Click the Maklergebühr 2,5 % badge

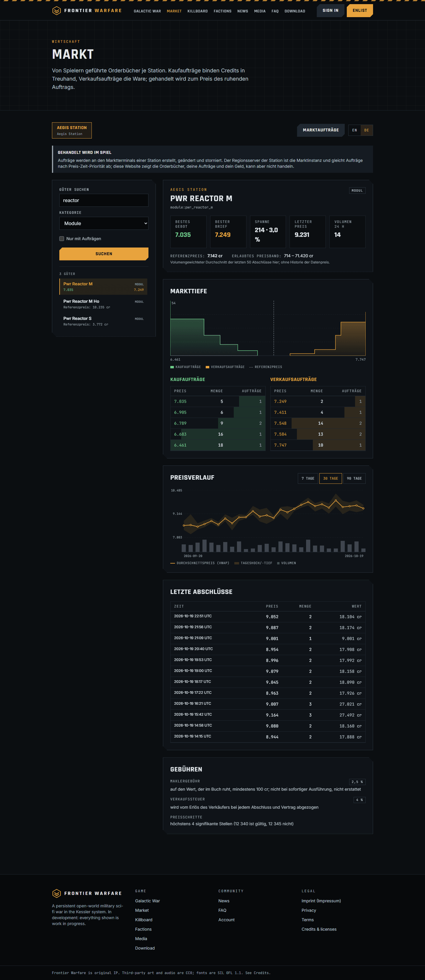point(357,782)
